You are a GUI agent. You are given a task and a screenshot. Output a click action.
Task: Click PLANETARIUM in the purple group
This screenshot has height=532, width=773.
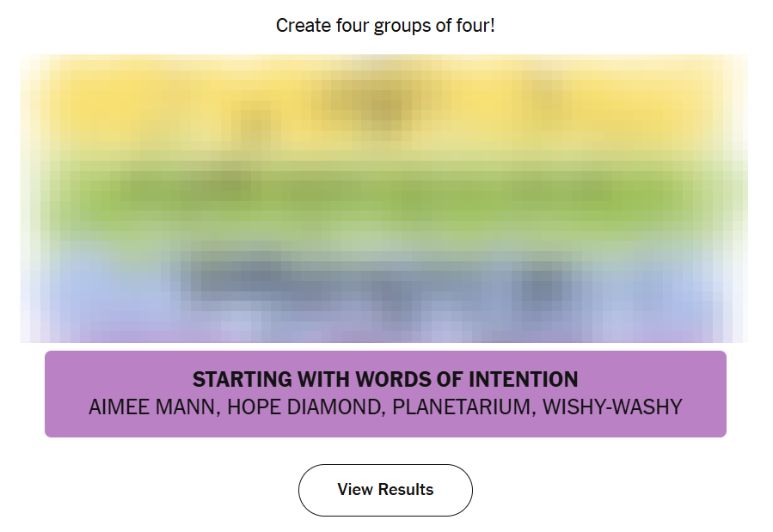(x=462, y=407)
